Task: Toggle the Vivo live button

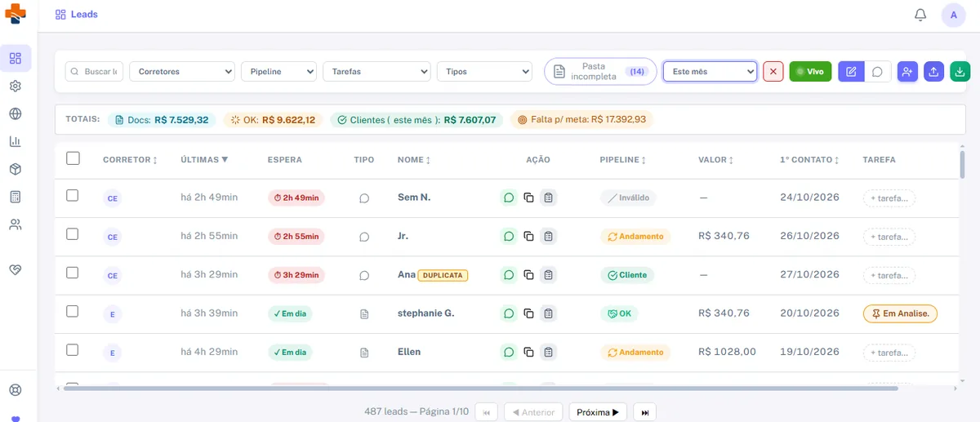Action: tap(810, 72)
